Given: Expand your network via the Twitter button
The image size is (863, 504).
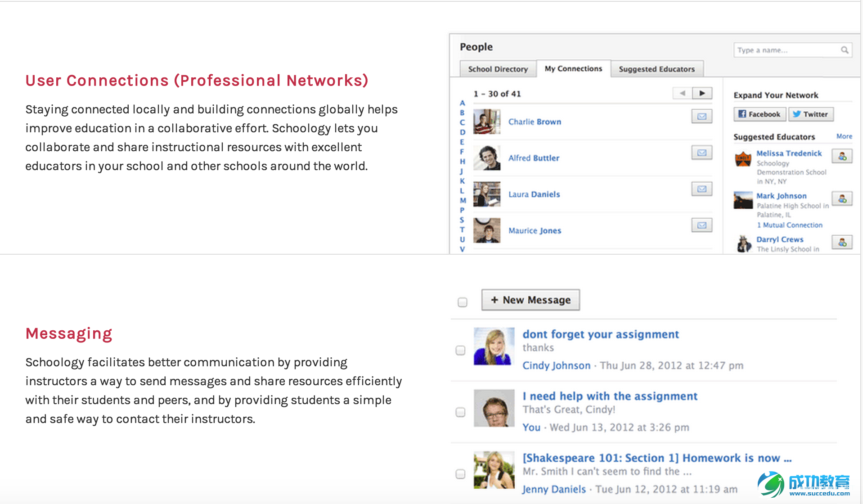Looking at the screenshot, I should (x=810, y=114).
